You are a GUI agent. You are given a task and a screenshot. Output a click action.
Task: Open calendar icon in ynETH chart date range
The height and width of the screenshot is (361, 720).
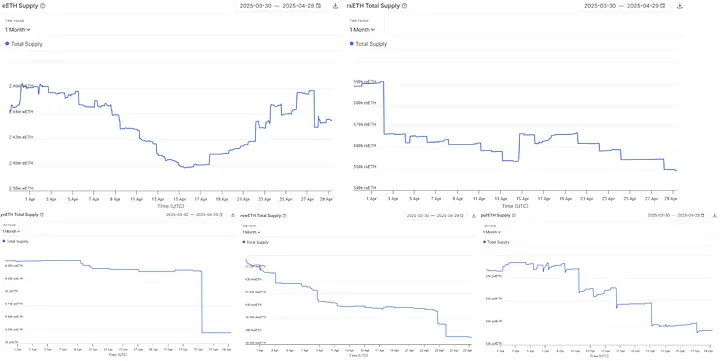pos(221,214)
